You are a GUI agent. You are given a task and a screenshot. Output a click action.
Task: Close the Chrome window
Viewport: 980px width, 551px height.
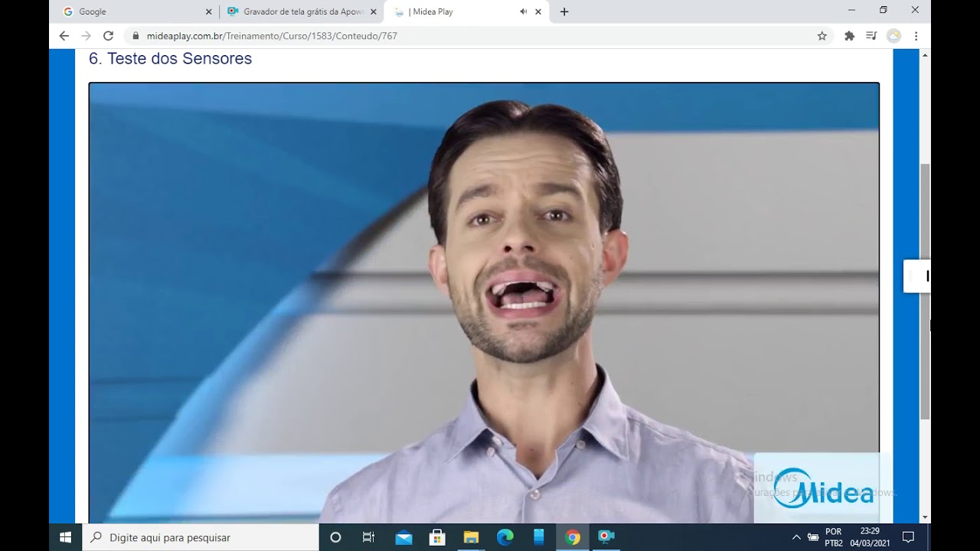(915, 10)
